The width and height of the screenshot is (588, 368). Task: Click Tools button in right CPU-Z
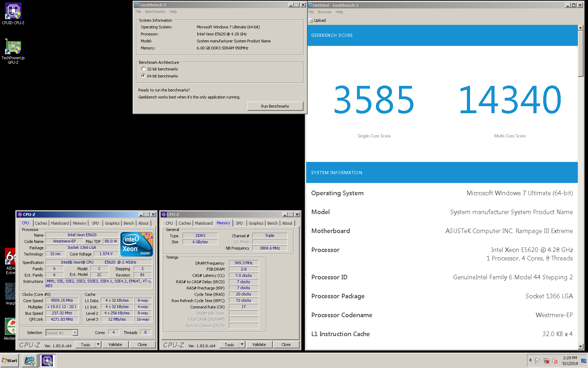click(230, 345)
